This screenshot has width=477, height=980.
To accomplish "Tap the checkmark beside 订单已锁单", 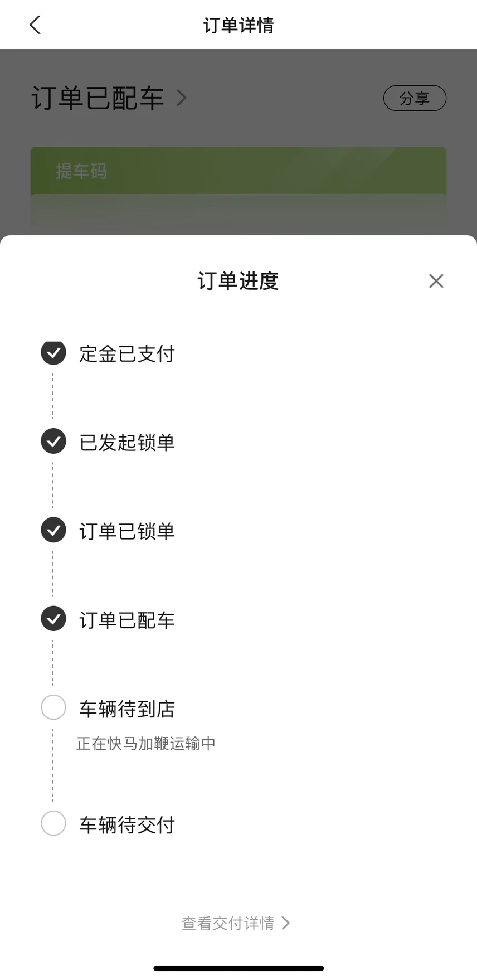I will 53,530.
